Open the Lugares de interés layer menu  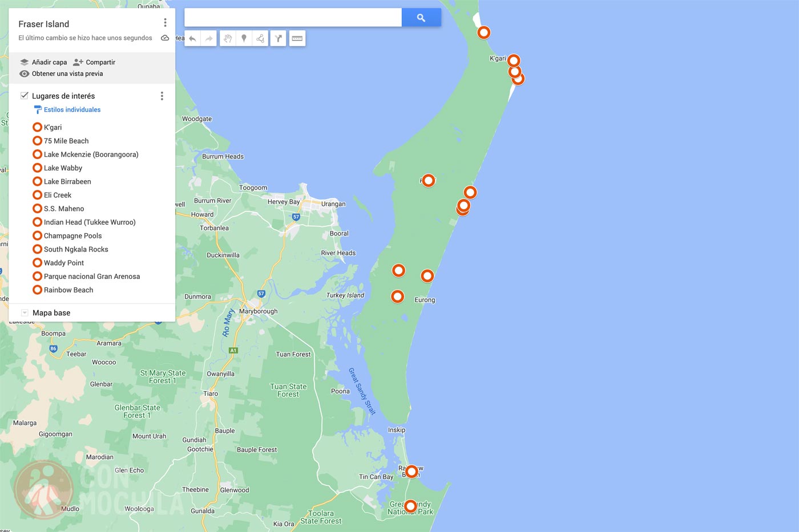point(162,96)
